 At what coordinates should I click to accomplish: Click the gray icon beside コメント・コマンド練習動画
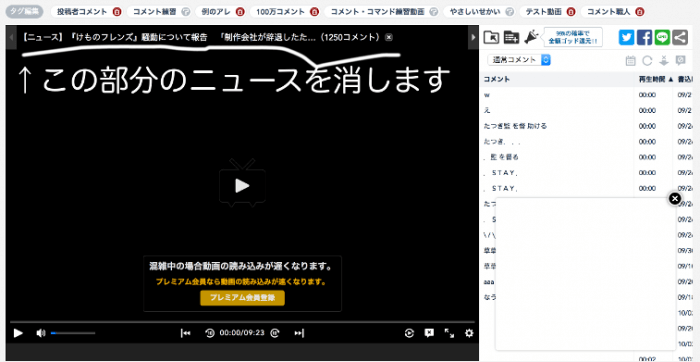(434, 12)
